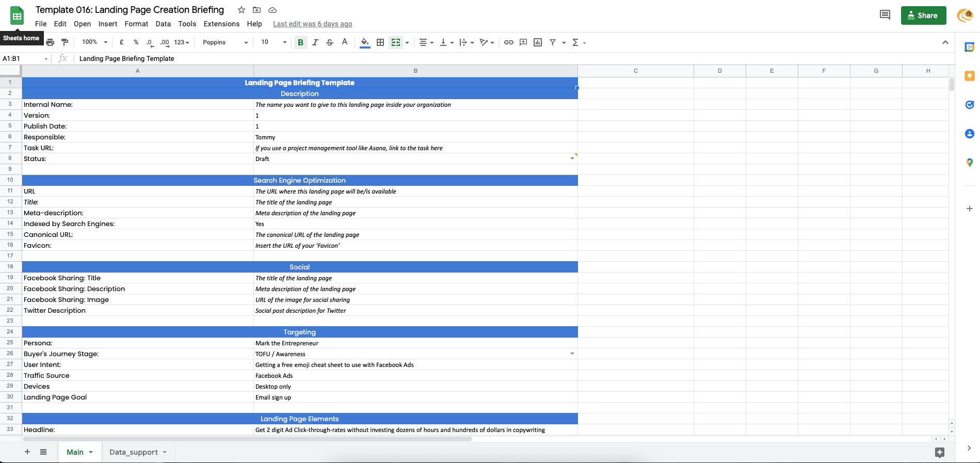Click the formula bar content
980x463 pixels.
[x=127, y=58]
